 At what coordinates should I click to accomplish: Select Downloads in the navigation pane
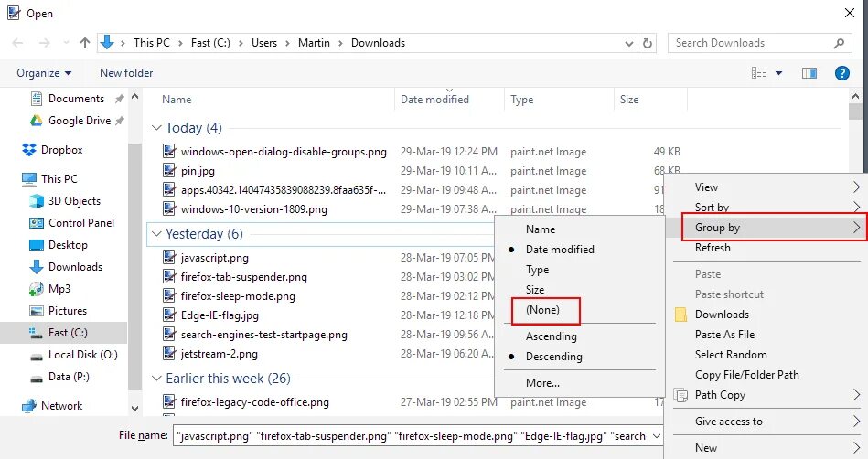[75, 267]
